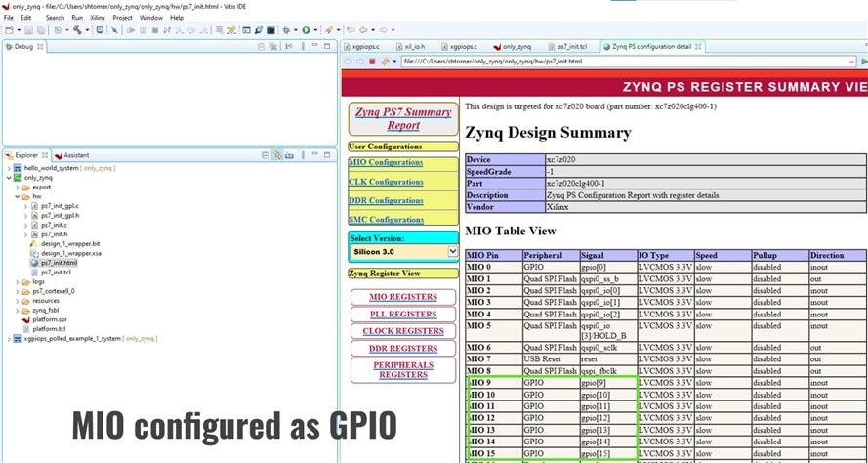Image resolution: width=868 pixels, height=463 pixels.
Task: Open the MIO Configurations link
Action: coord(386,163)
